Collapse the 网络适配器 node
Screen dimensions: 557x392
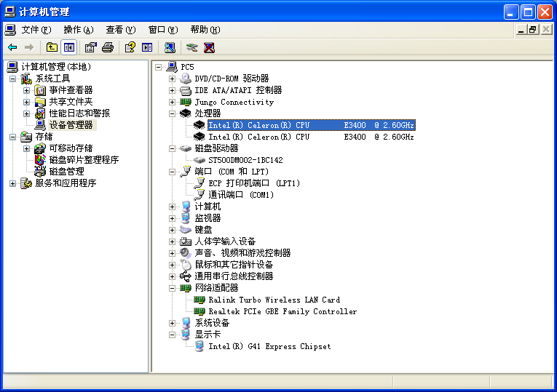pyautogui.click(x=173, y=288)
